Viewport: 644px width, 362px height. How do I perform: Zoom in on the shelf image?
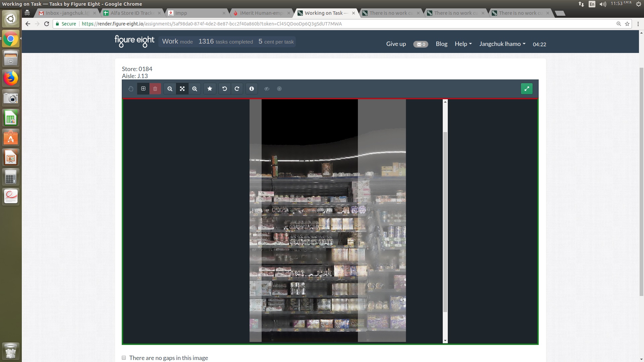[x=195, y=89]
